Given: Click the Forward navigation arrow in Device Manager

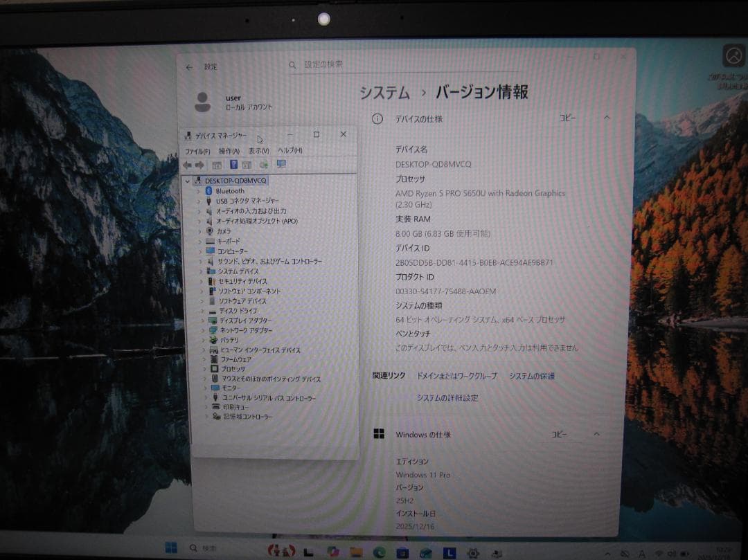Looking at the screenshot, I should (199, 165).
